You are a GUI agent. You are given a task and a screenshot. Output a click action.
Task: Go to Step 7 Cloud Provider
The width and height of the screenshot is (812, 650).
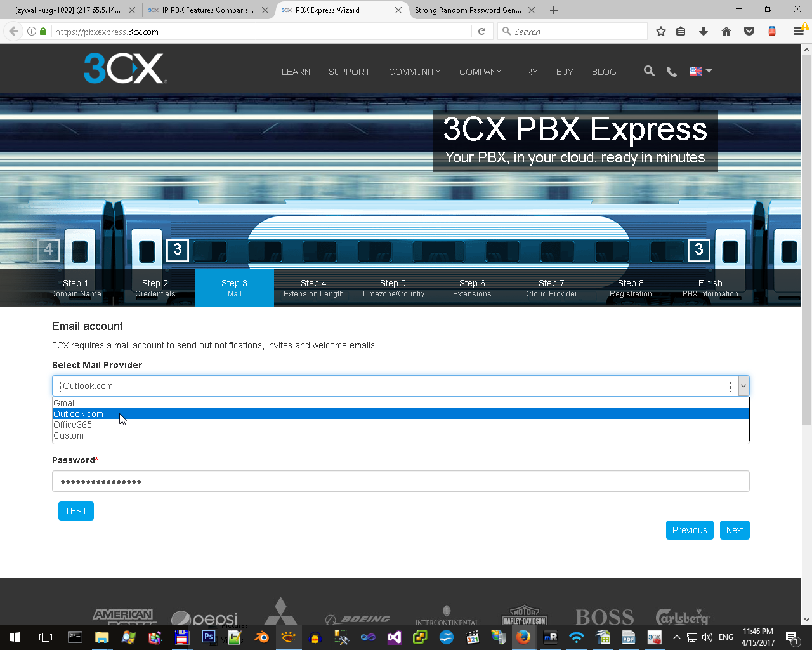[551, 288]
